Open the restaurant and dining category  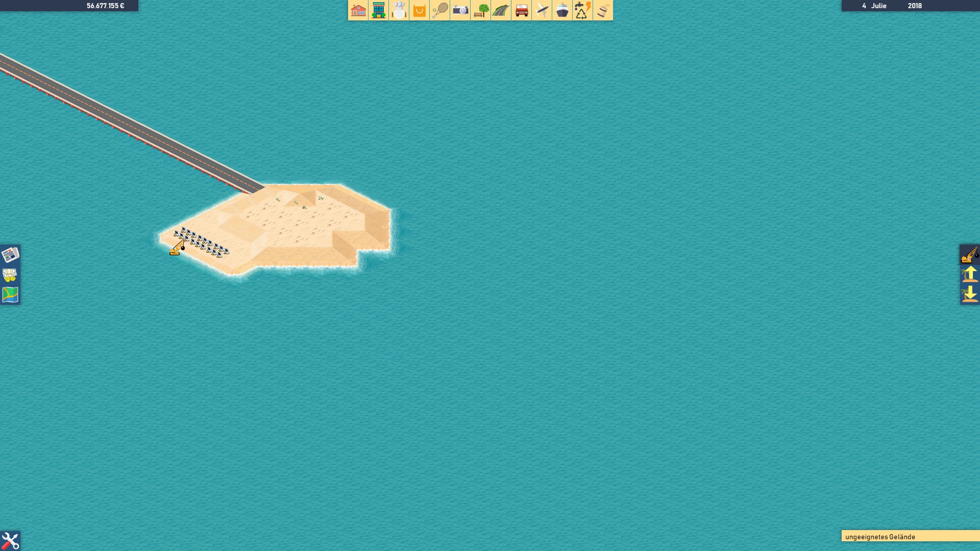(399, 10)
